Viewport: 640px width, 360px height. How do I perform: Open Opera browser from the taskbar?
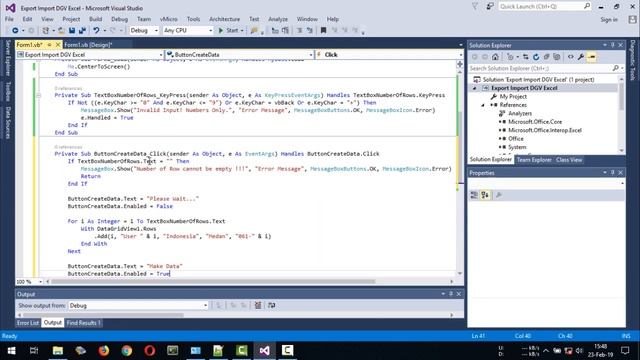point(150,351)
